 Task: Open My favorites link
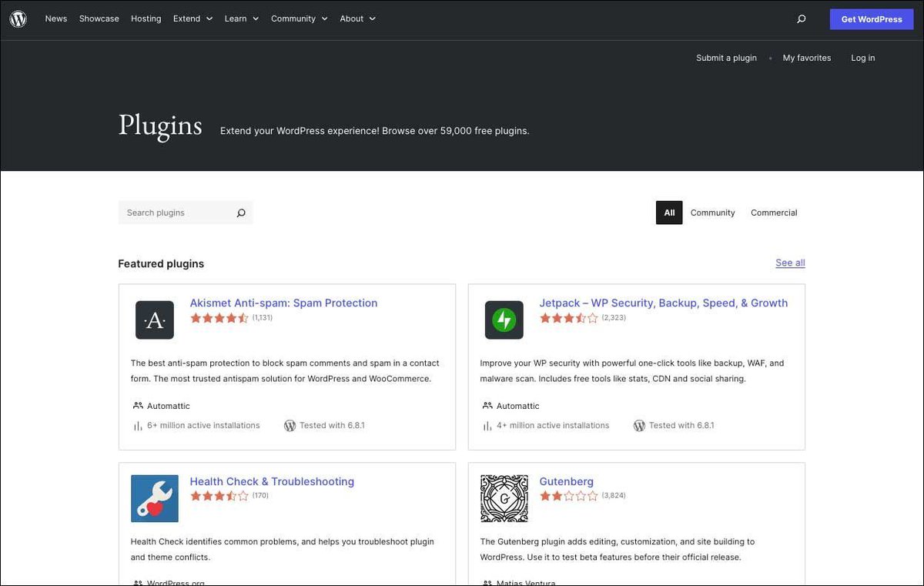[x=807, y=59]
